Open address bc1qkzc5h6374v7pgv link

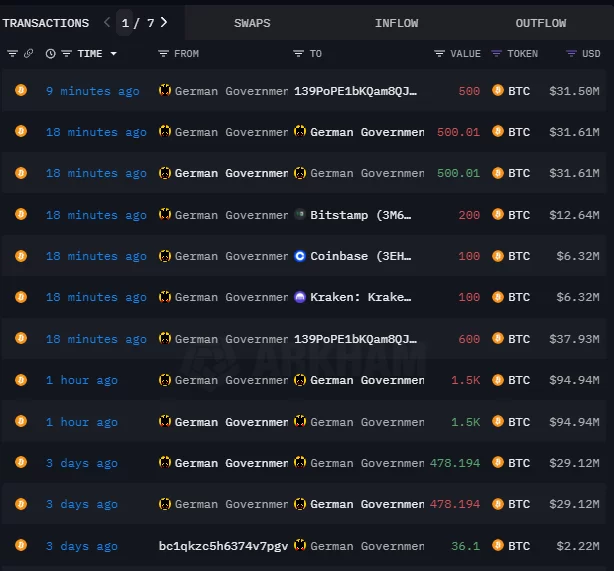coord(222,546)
